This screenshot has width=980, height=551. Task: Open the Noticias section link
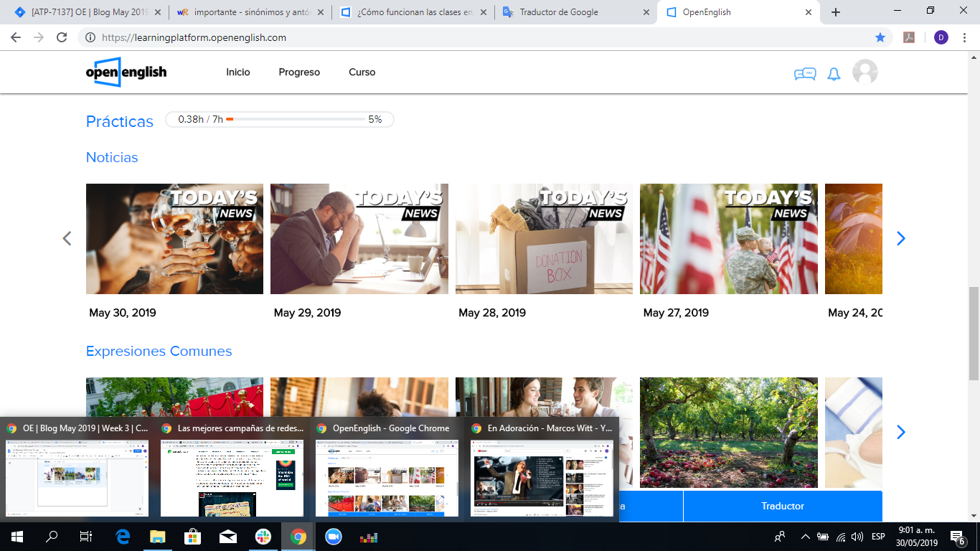[x=112, y=157]
